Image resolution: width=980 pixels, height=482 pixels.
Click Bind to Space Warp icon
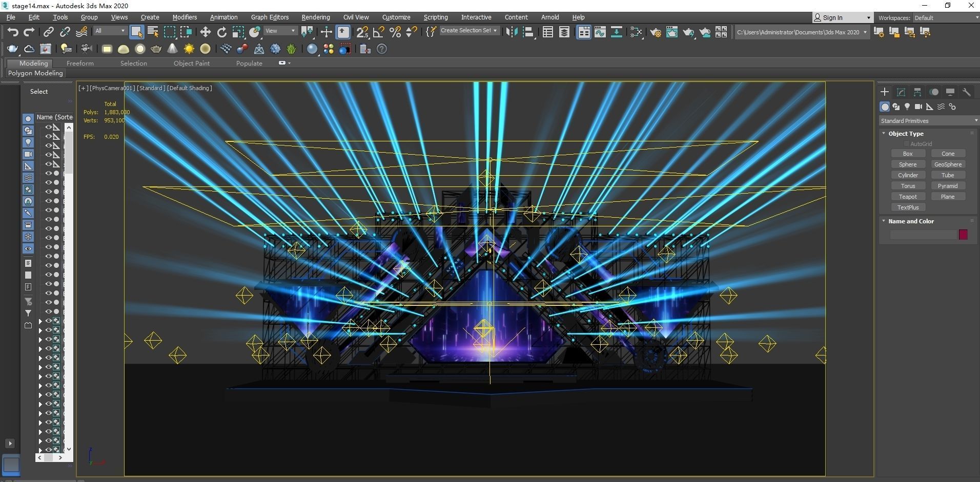click(81, 32)
